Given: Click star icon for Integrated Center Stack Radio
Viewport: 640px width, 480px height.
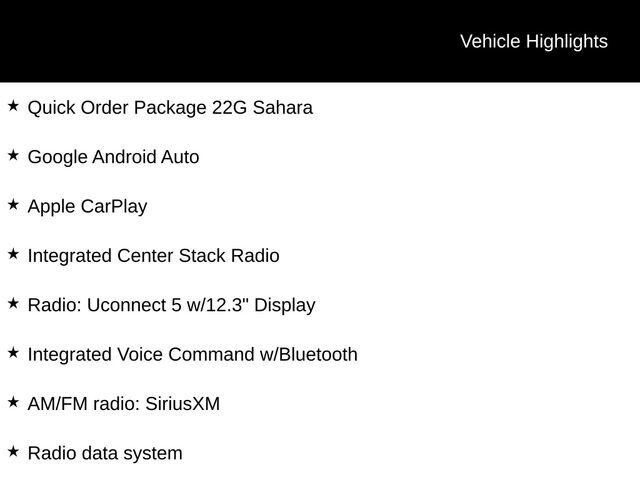Looking at the screenshot, I should (13, 254).
